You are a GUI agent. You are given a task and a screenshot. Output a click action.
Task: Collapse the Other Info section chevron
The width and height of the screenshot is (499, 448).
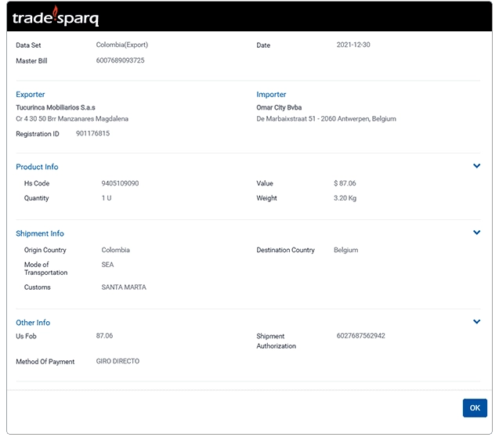click(476, 322)
